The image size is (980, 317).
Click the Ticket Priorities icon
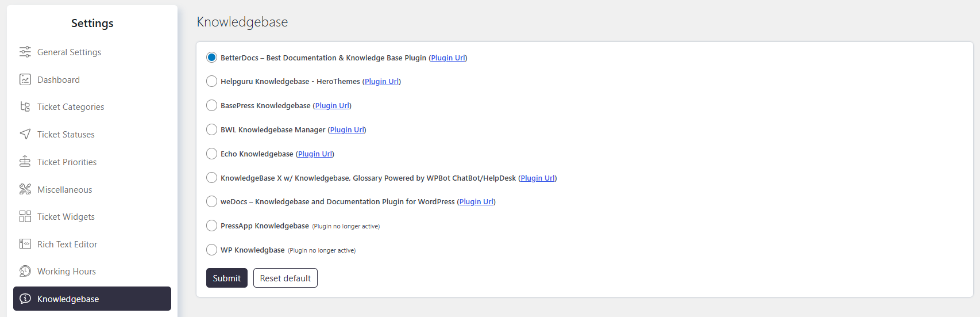click(x=25, y=162)
